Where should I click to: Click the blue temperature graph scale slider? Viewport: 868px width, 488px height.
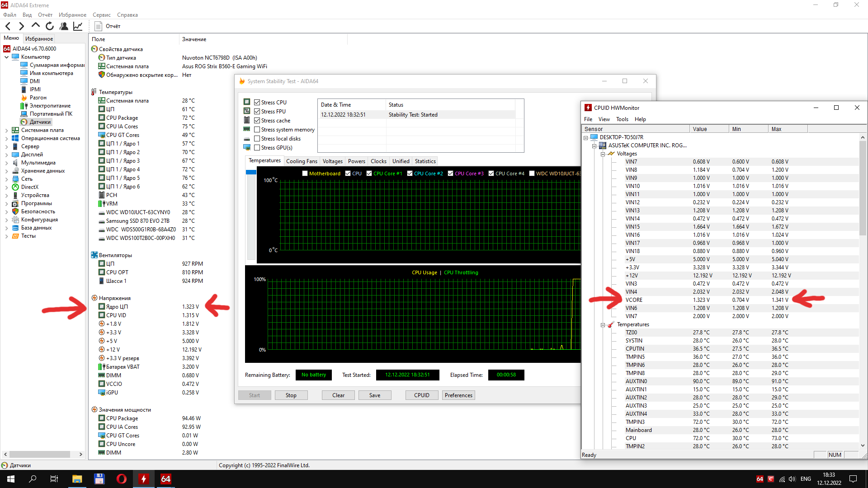coord(251,172)
